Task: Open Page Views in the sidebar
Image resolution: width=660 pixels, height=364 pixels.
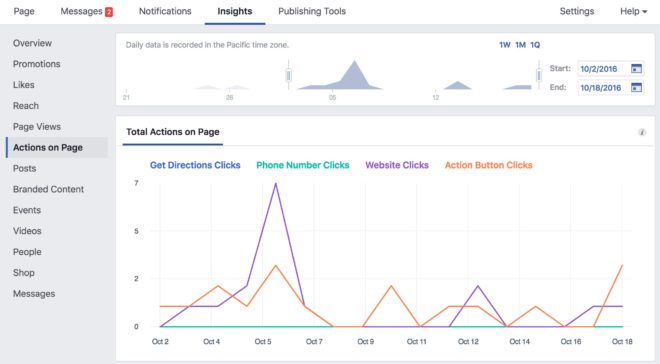Action: [x=37, y=127]
